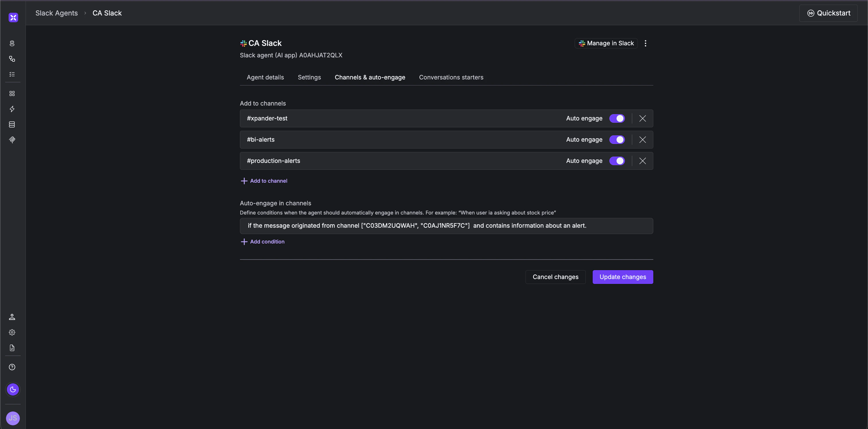Click Update changes button

623,277
